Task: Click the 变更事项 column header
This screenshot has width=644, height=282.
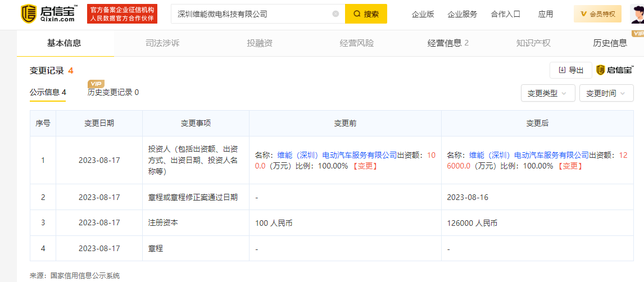Action: [196, 123]
